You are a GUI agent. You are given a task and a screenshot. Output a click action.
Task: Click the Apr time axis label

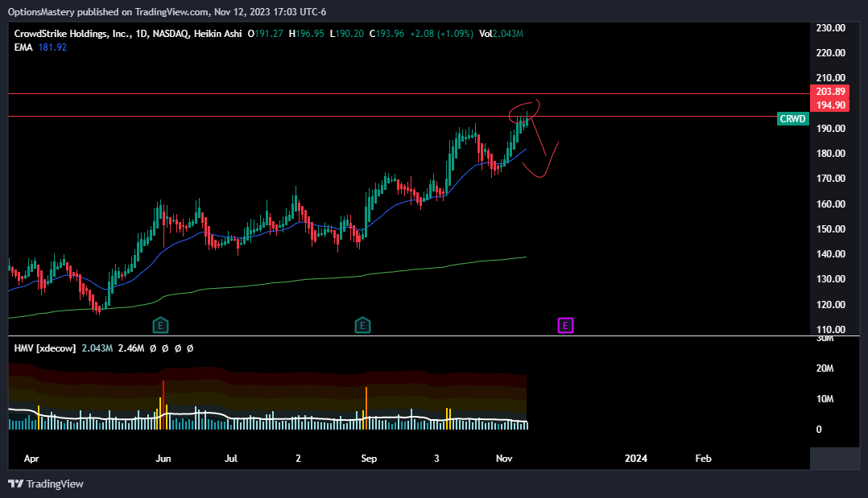(x=31, y=458)
